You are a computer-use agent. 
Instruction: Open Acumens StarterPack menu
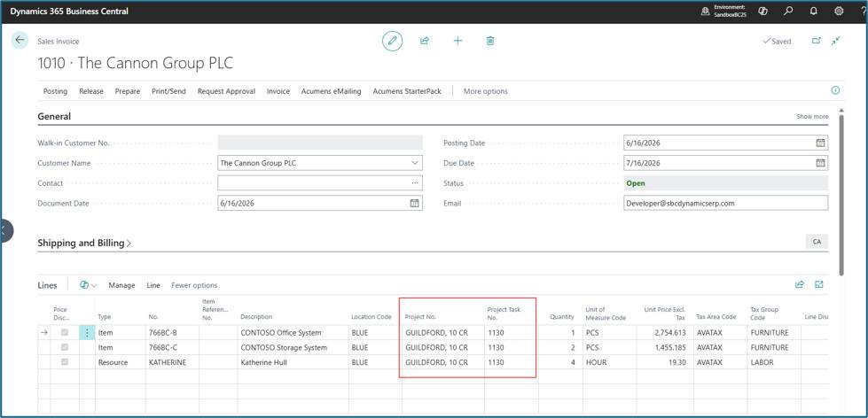[407, 91]
